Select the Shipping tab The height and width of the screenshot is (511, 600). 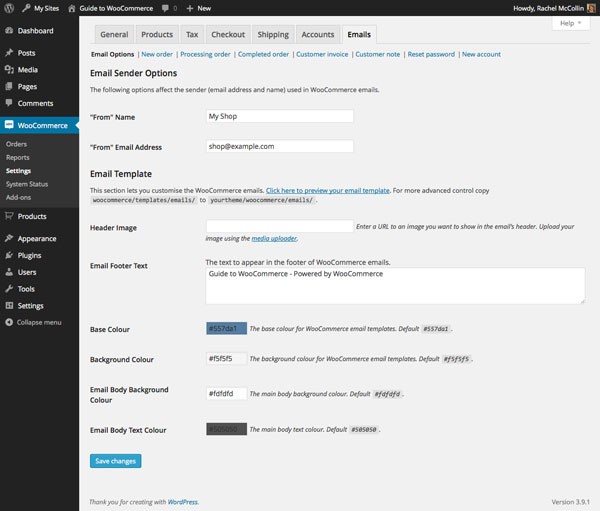pos(273,34)
